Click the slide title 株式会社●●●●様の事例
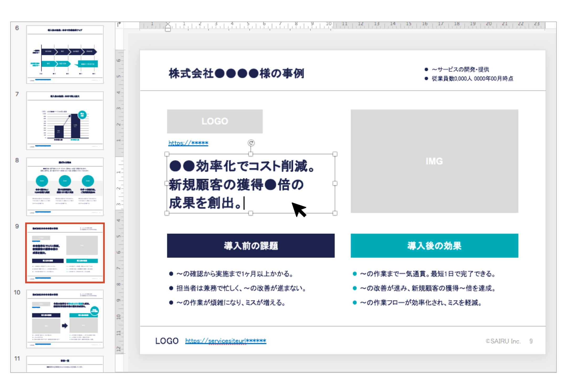Image resolution: width=567 pixels, height=392 pixels. click(x=236, y=73)
